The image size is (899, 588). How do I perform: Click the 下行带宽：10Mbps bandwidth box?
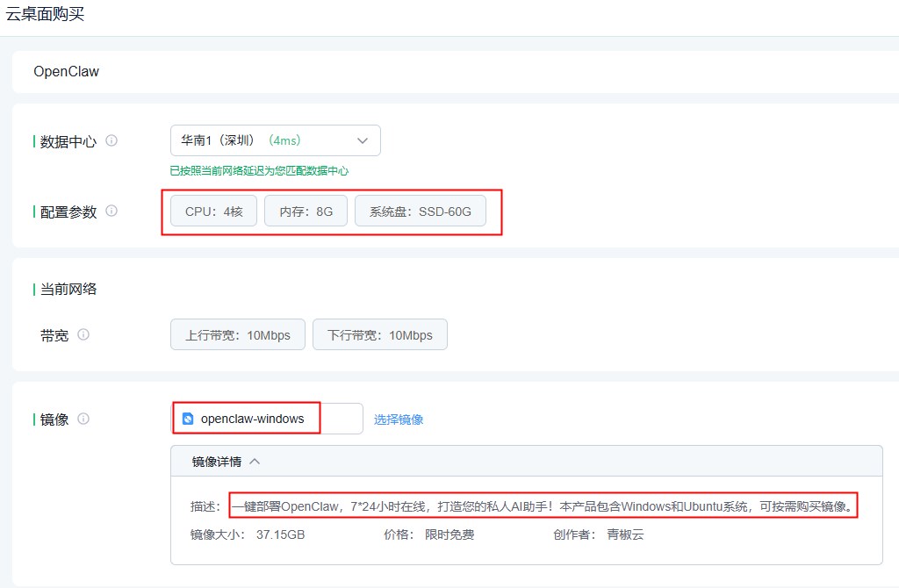pyautogui.click(x=379, y=335)
